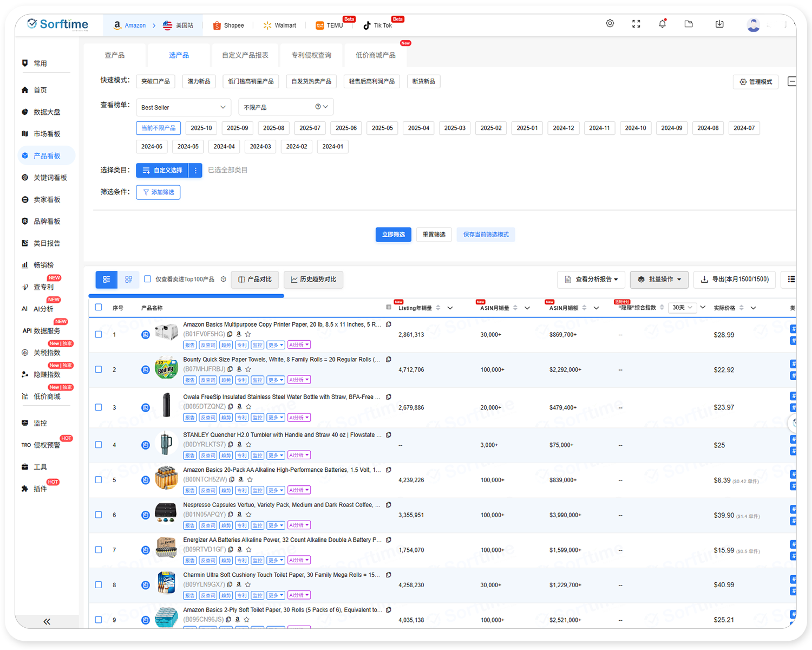The image size is (812, 650).
Task: Click the star icon for product B01FV0F5HG
Action: [248, 334]
